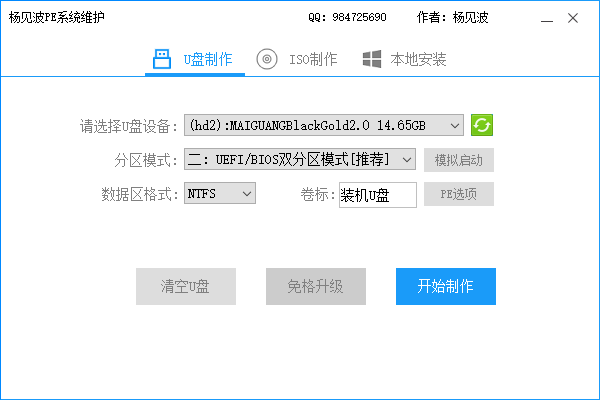The image size is (600, 400).
Task: Open the 本地安装 tab
Action: 417,59
